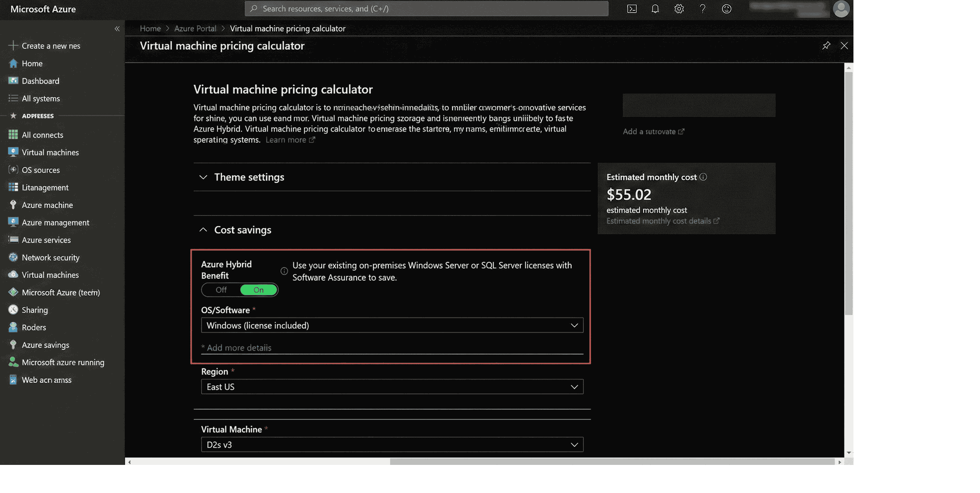This screenshot has width=980, height=493.
Task: Click the help question mark icon
Action: pyautogui.click(x=703, y=9)
